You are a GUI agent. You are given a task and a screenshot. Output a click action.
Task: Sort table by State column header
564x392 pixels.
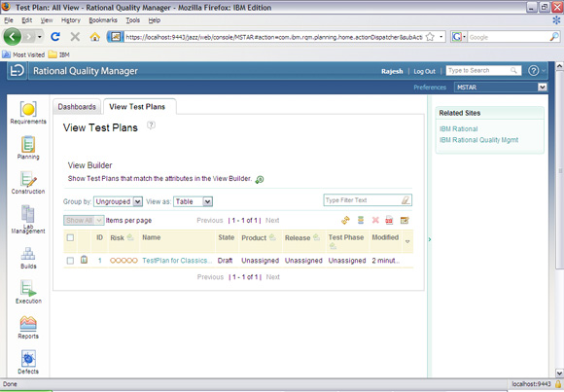[227, 237]
